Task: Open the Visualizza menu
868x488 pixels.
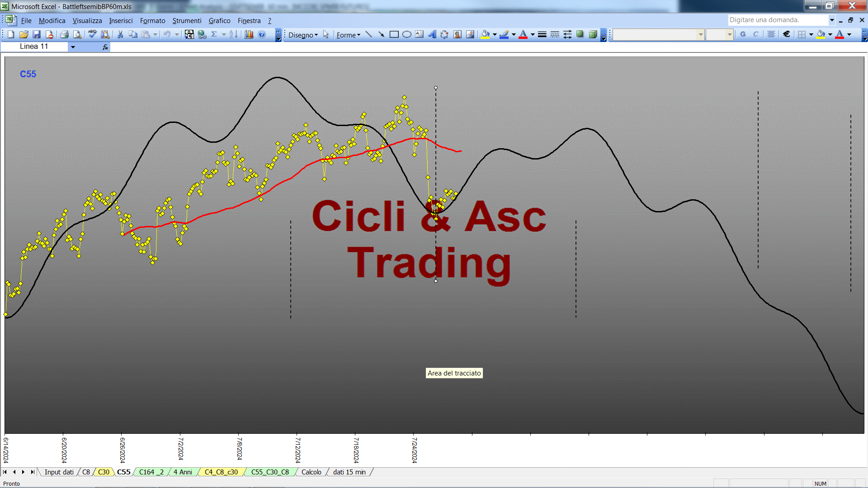Action: coord(87,21)
